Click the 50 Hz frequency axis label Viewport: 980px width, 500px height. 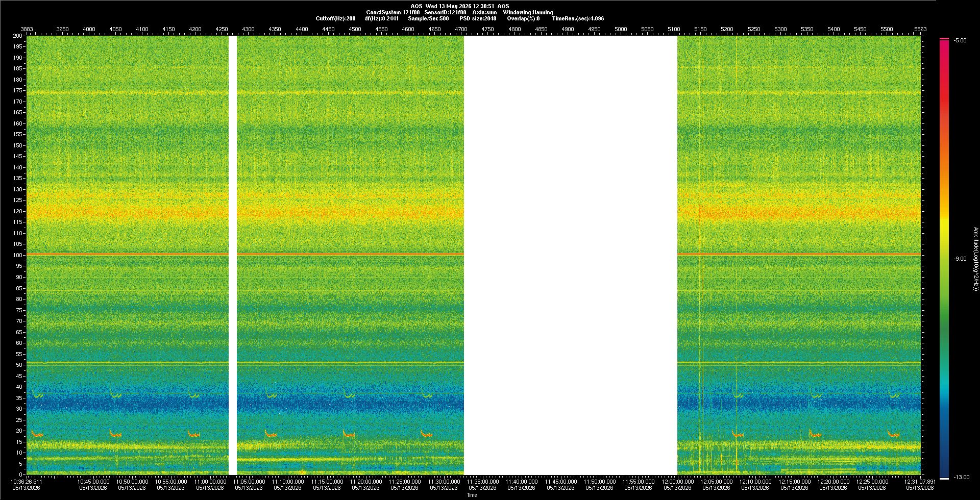click(x=19, y=365)
